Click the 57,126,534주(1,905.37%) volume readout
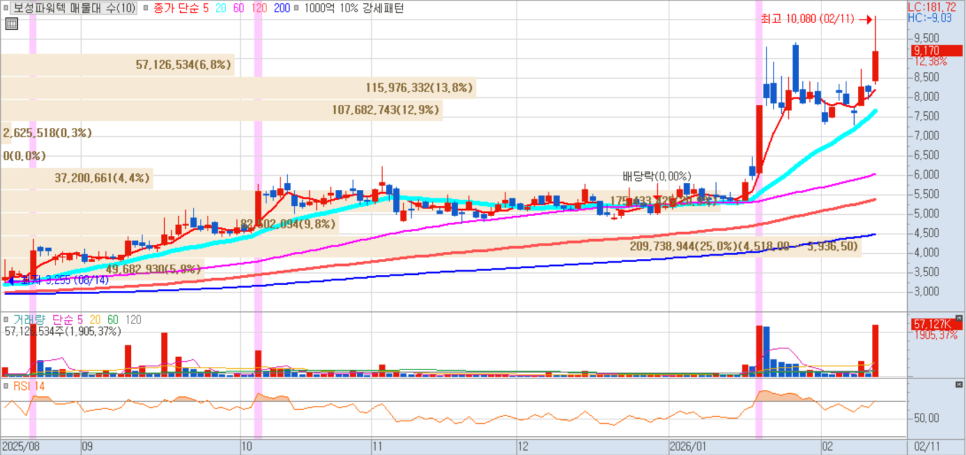The width and height of the screenshot is (966, 455). click(62, 331)
